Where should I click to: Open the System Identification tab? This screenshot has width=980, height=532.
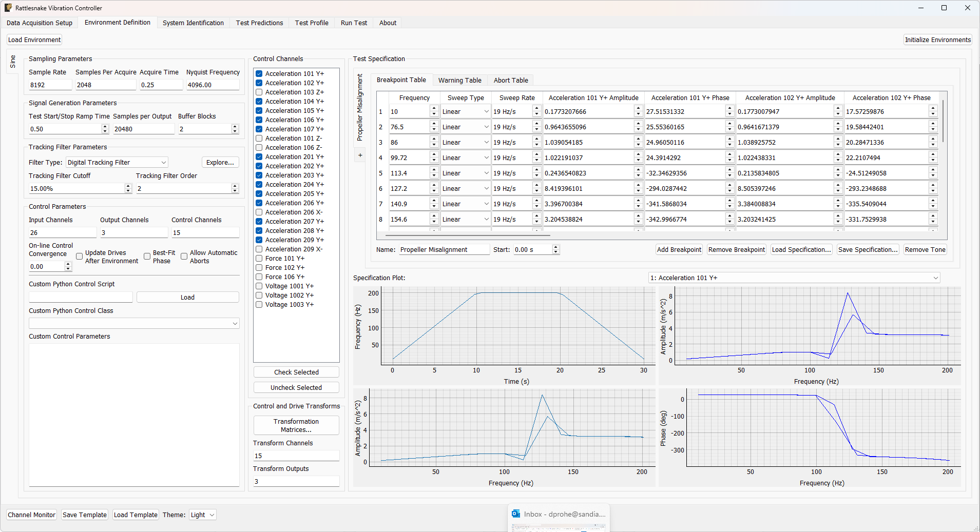[193, 23]
